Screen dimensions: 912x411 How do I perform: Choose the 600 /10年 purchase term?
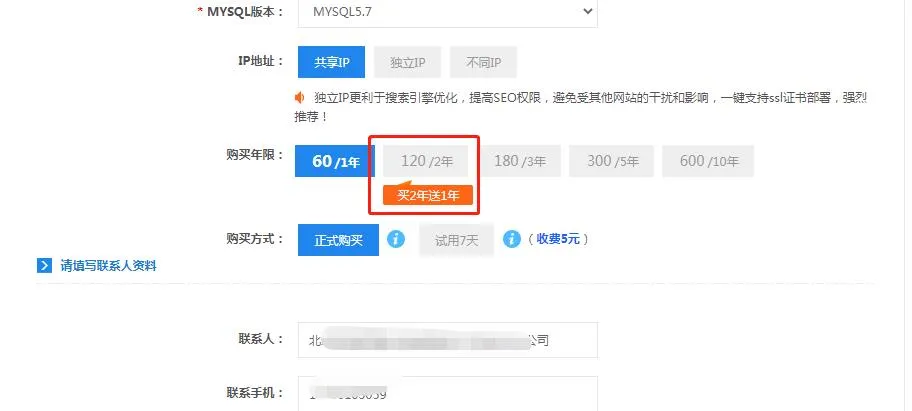pos(708,161)
